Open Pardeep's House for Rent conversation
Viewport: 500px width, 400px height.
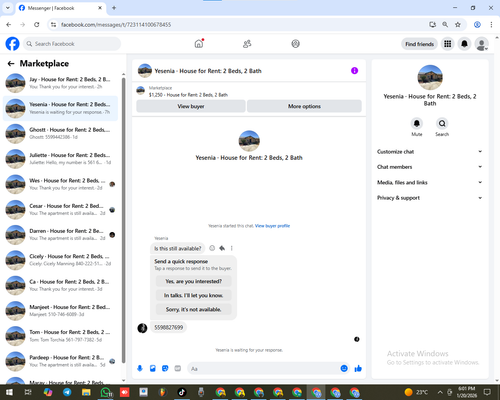point(60,361)
